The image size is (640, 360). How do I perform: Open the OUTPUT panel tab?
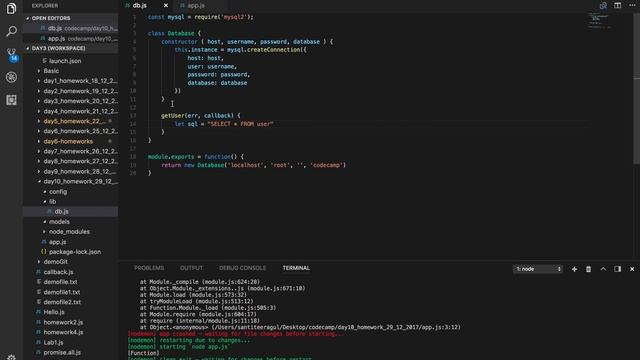point(191,268)
